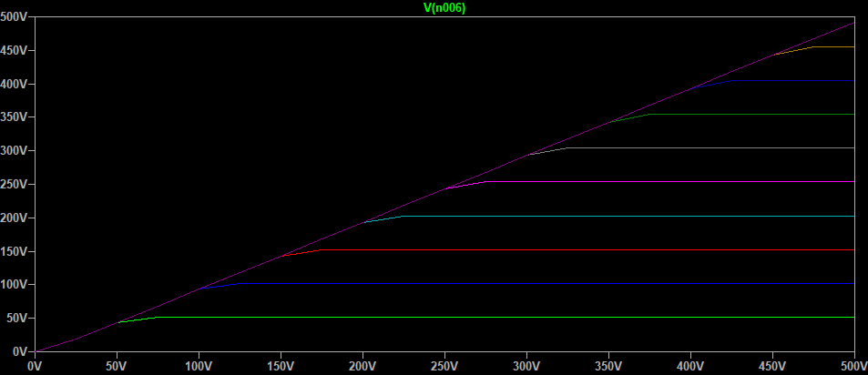Image resolution: width=868 pixels, height=375 pixels.
Task: Click the gray trace flat at 300V
Action: coord(710,147)
